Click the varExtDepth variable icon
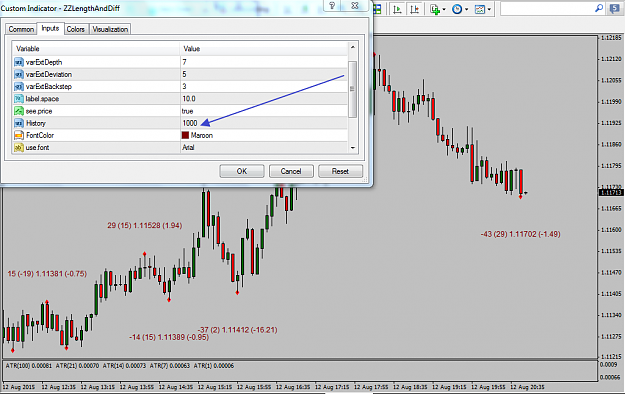 (19, 62)
